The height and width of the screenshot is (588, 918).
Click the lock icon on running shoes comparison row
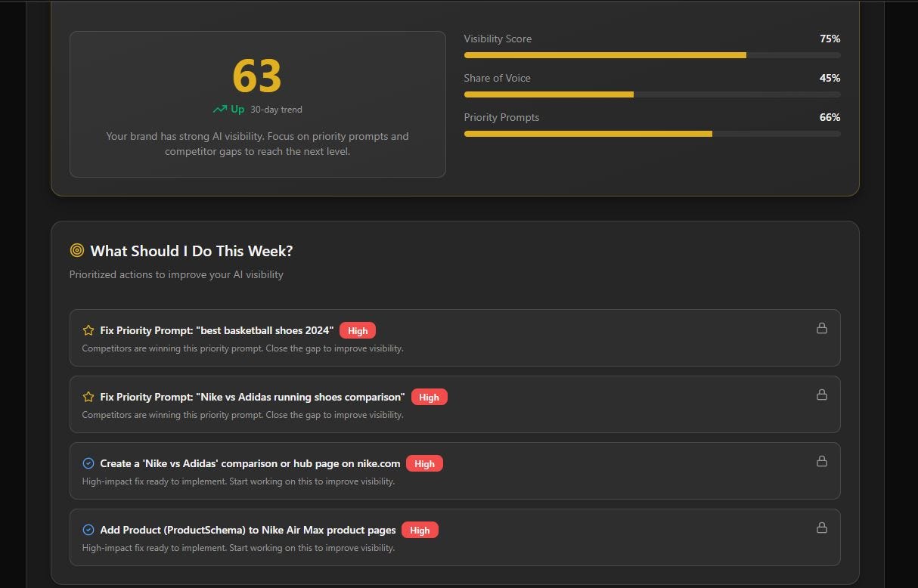(821, 395)
